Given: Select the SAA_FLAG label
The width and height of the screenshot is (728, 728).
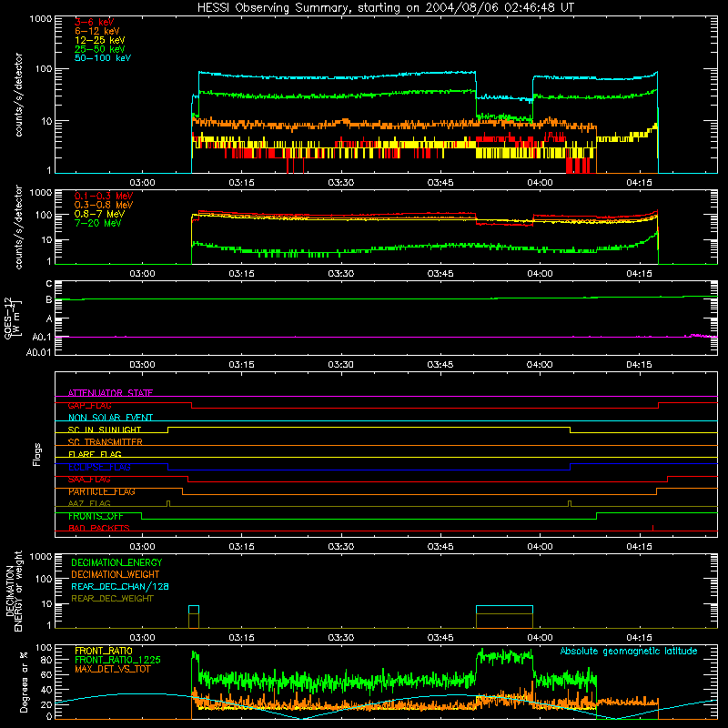Looking at the screenshot, I should point(89,480).
